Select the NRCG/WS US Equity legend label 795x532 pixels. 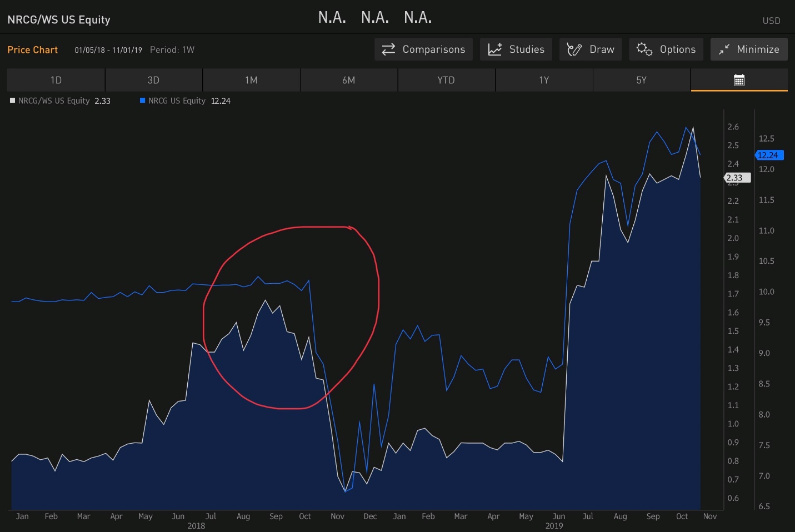54,101
